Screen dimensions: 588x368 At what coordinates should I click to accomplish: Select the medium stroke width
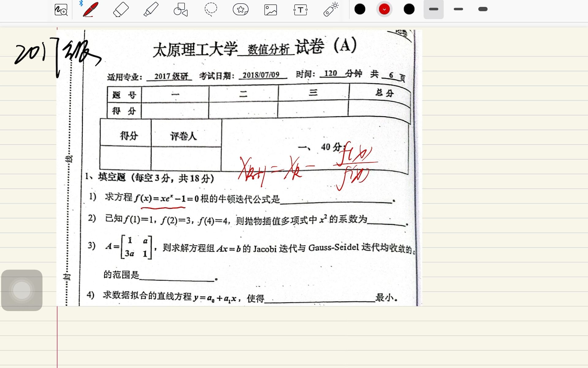(458, 9)
